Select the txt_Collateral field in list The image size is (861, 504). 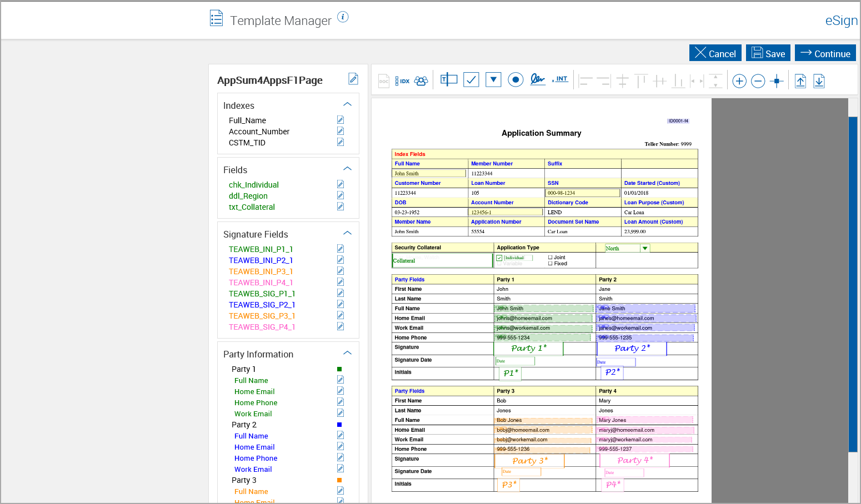coord(252,207)
